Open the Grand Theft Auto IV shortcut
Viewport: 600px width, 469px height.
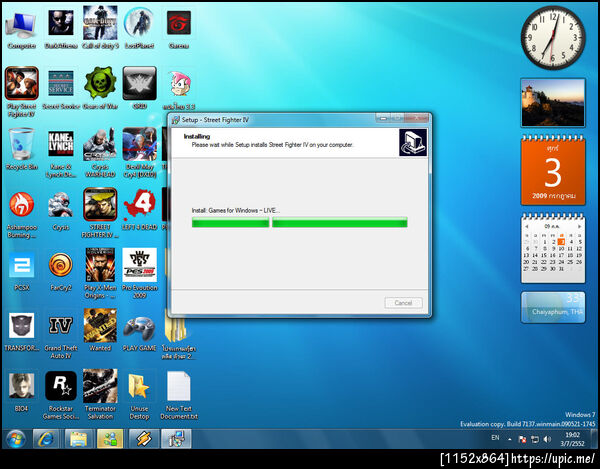click(x=61, y=335)
